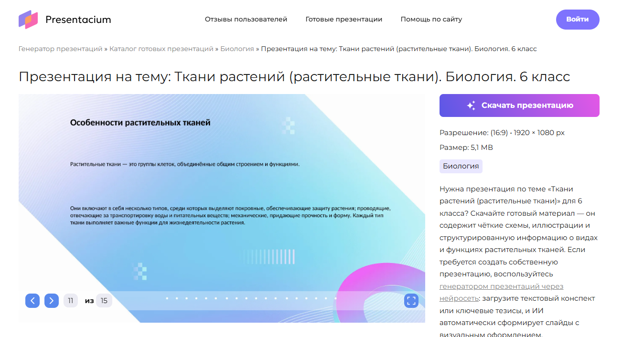
Task: Click the slide number field showing 11
Action: coord(71,301)
